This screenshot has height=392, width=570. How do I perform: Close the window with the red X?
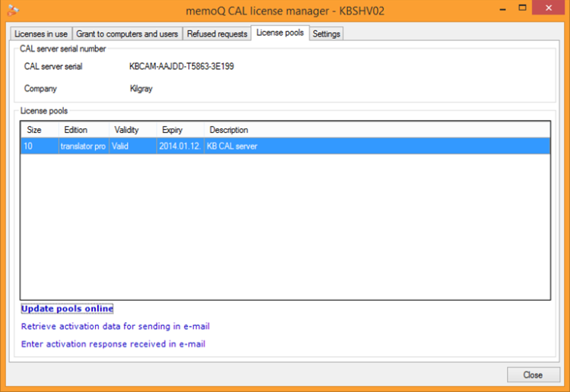click(x=549, y=8)
